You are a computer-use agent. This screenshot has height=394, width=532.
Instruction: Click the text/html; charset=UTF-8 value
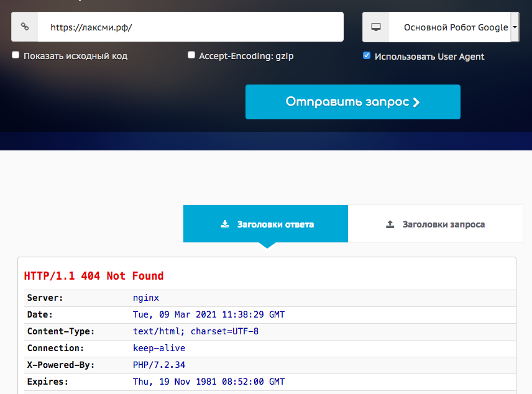[196, 332]
